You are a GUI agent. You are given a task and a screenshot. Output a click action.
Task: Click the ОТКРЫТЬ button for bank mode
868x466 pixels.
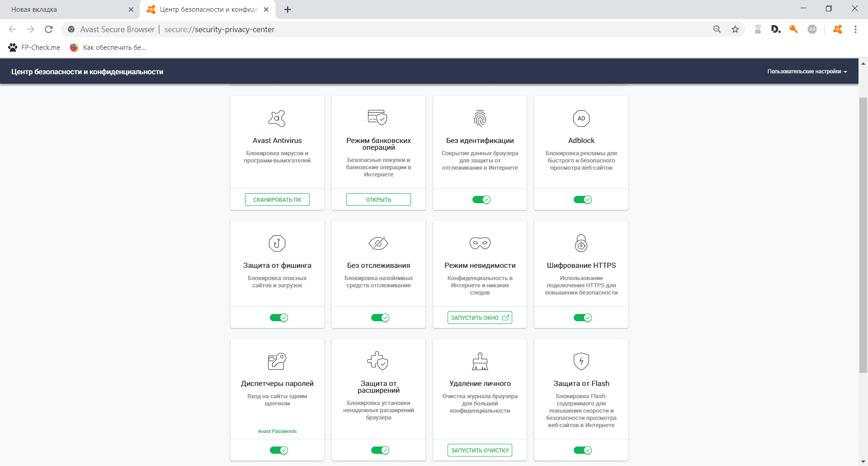tap(378, 200)
